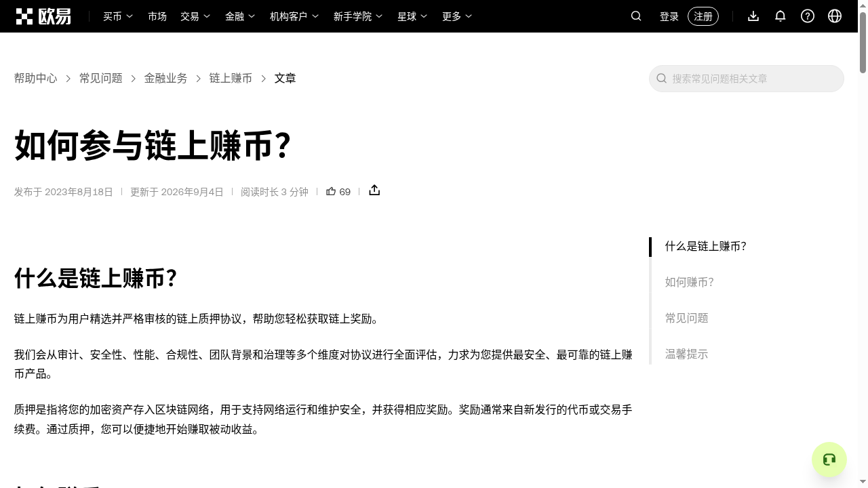Screen dimensions: 868x488
Task: Click the magnifier inside article search box
Action: pyautogui.click(x=662, y=79)
